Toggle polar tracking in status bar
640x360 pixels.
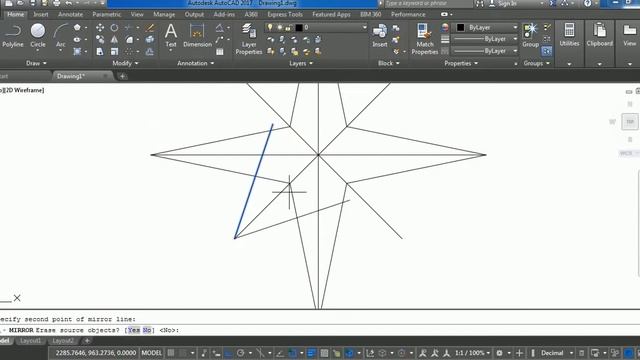click(240, 353)
